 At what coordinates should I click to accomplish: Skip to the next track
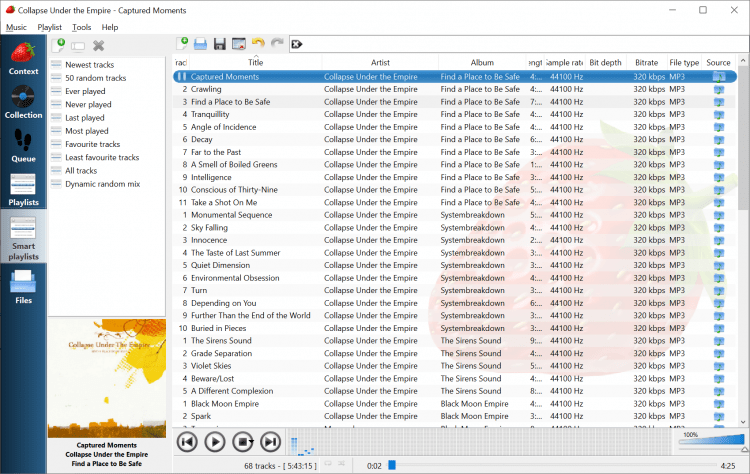(x=270, y=441)
